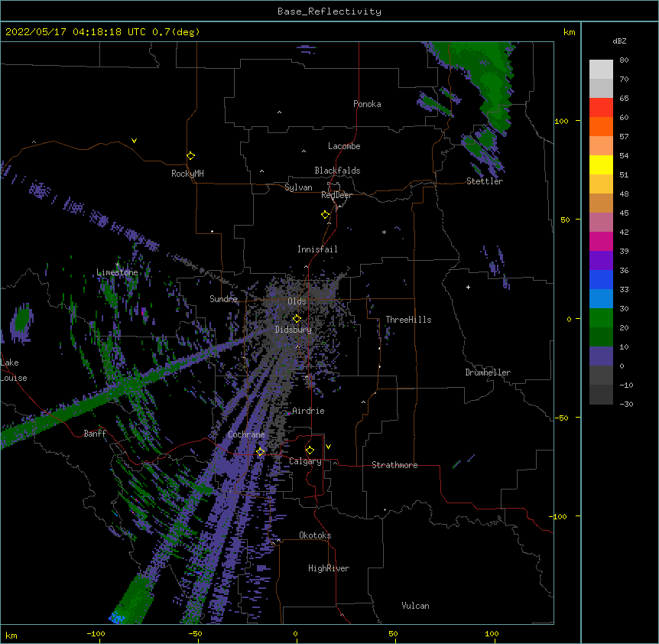The image size is (659, 644).
Task: Click the Lacombe town label
Action: coord(344,146)
